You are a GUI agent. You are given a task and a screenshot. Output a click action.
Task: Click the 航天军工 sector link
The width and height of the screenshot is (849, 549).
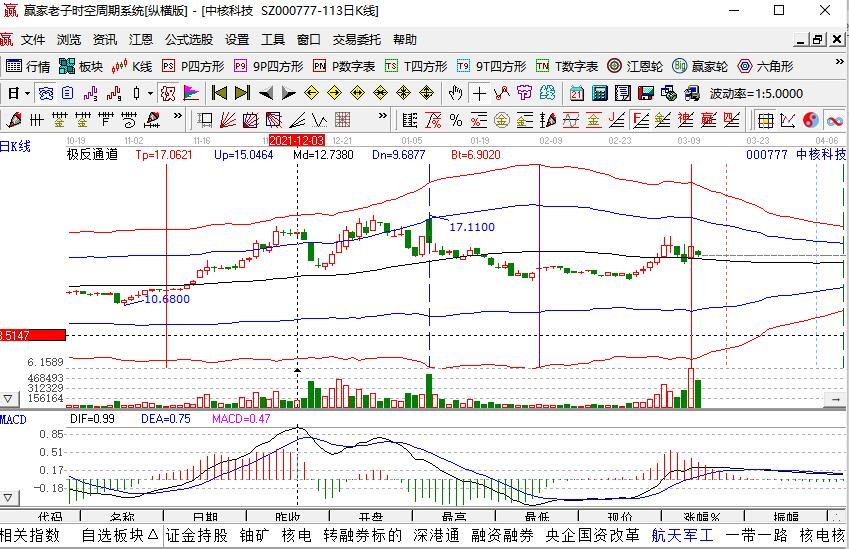(x=683, y=535)
